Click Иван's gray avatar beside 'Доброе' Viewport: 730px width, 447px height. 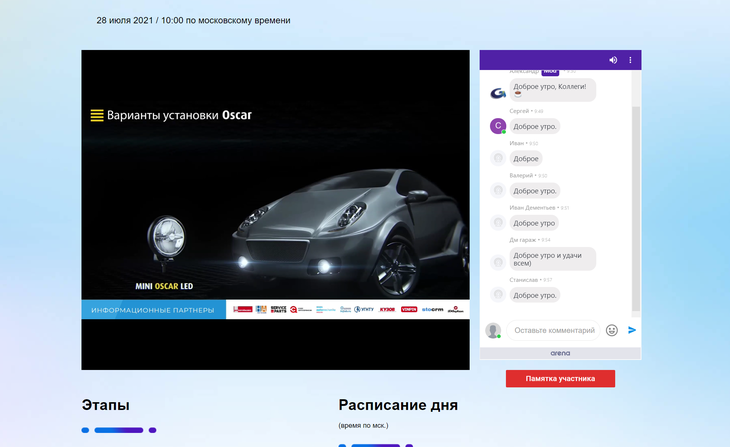(498, 158)
